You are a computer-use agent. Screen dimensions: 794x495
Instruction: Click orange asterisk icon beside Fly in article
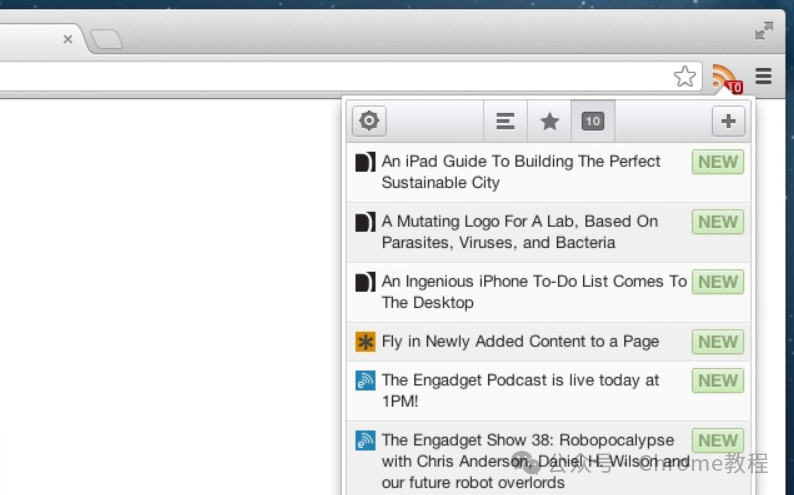pyautogui.click(x=365, y=342)
